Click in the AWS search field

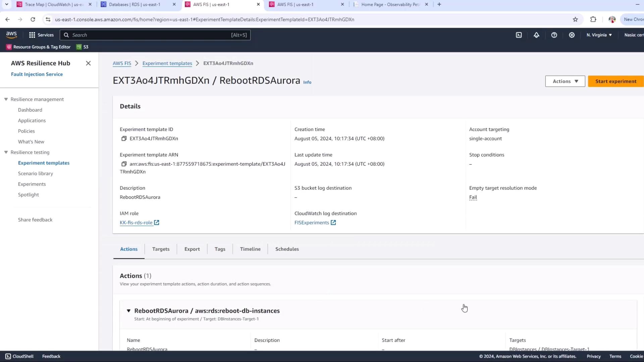point(151,35)
